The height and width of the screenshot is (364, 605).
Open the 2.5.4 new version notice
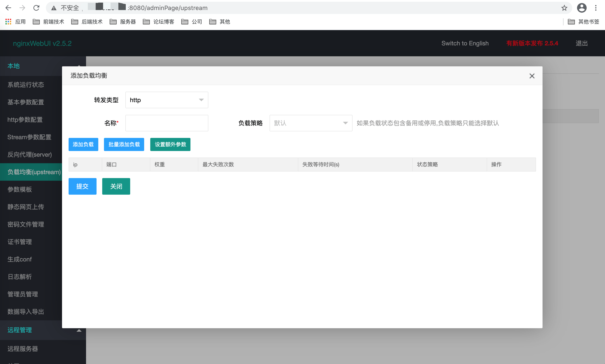tap(532, 43)
